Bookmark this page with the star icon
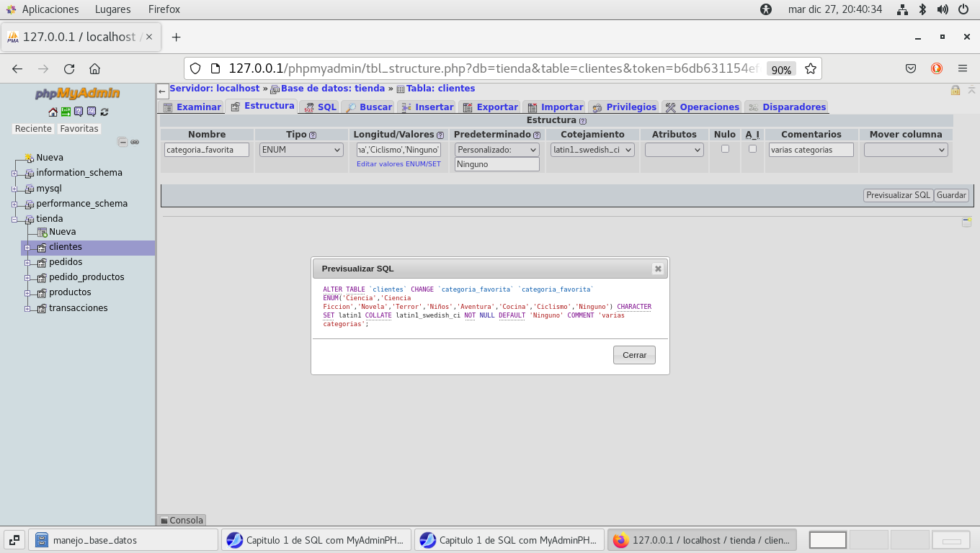The height and width of the screenshot is (553, 980). pyautogui.click(x=811, y=69)
